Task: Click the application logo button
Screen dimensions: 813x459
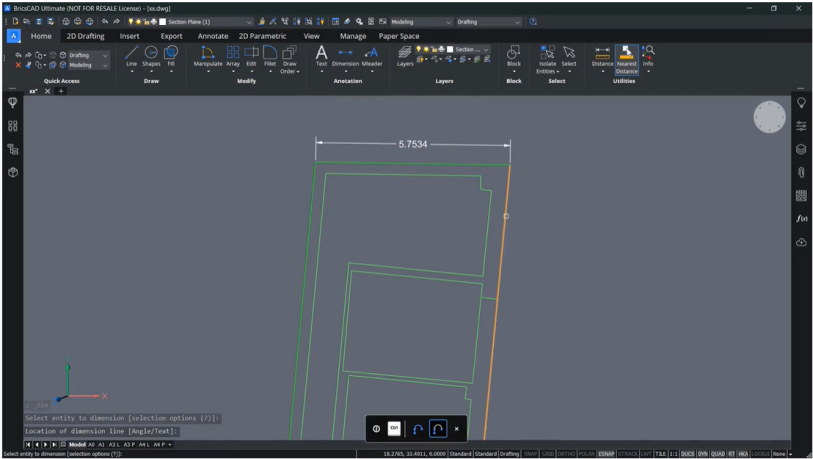Action: [13, 36]
